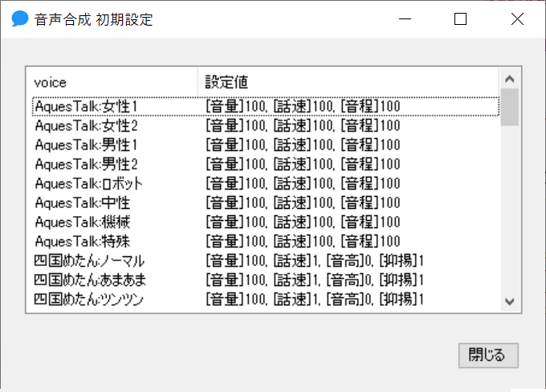Click the empty scrollbar track below the thumb
The image size is (546, 392).
[509, 209]
